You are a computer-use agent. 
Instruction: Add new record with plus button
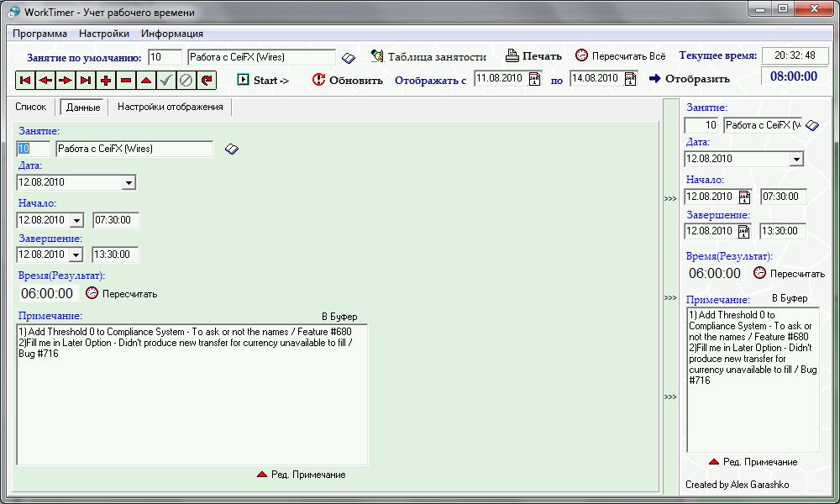click(106, 81)
